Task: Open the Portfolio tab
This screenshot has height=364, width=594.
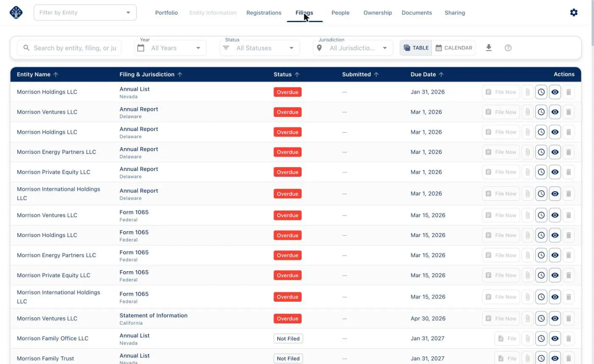Action: (x=166, y=13)
